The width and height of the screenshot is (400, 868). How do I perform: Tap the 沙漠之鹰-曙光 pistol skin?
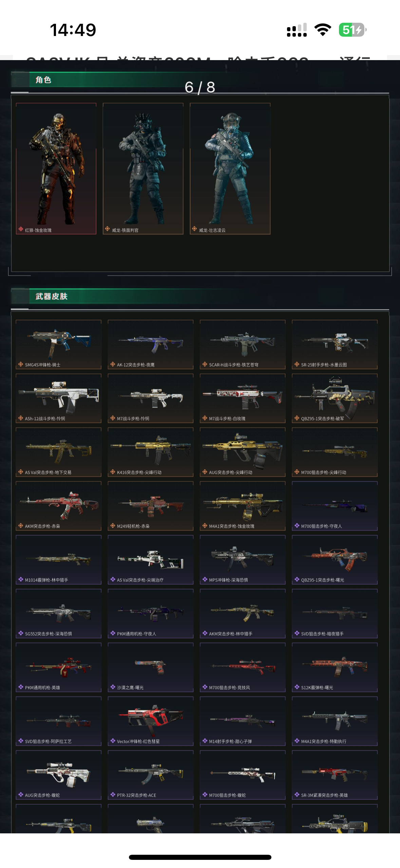[x=151, y=667]
